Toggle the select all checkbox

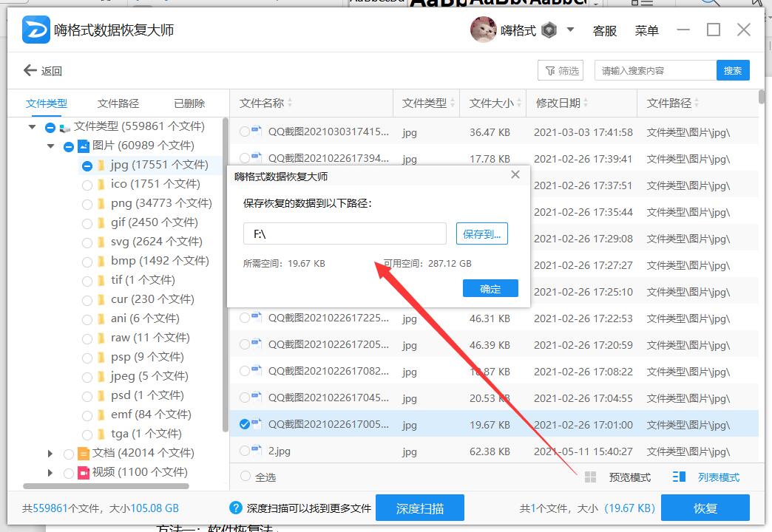[x=246, y=476]
